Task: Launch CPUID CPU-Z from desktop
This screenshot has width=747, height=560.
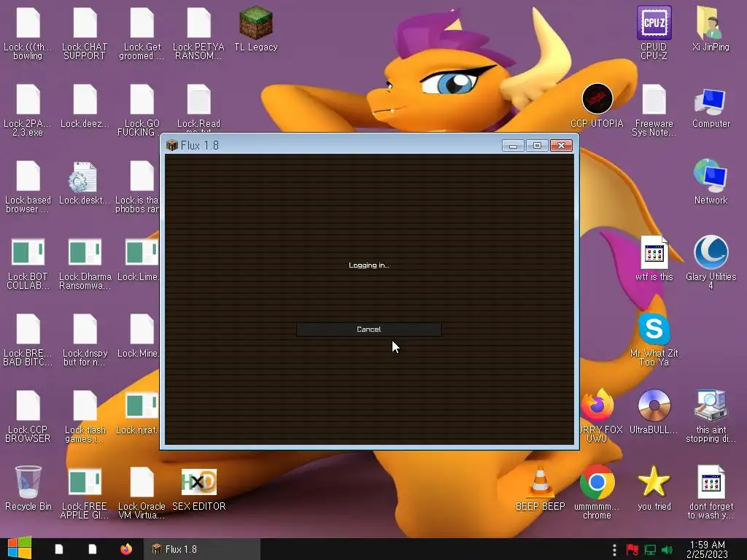Action: [x=654, y=32]
